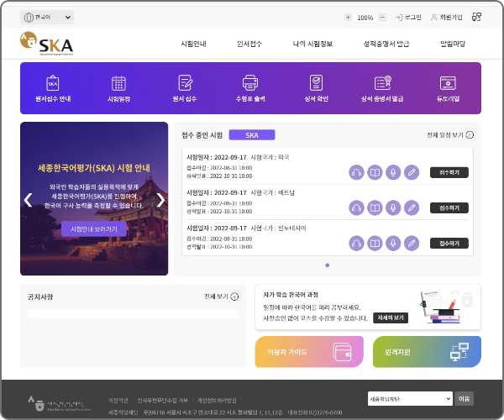The width and height of the screenshot is (504, 420).
Task: Open the 세종학당재단 site dropdown in the footer
Action: coord(410,399)
